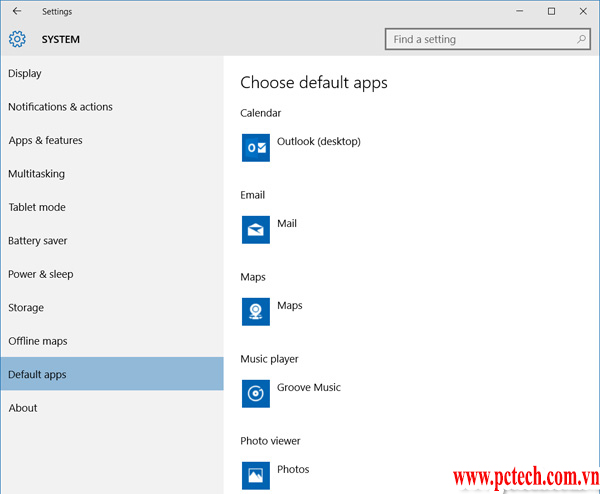Click the Outlook calendar app icon
The width and height of the screenshot is (600, 494).
coord(256,148)
